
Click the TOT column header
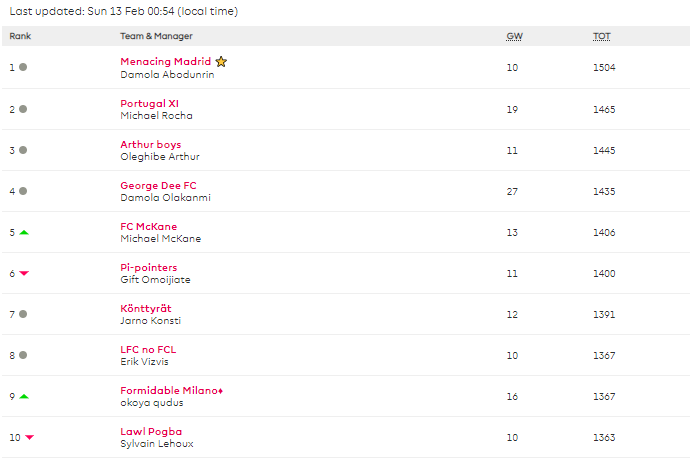point(602,37)
